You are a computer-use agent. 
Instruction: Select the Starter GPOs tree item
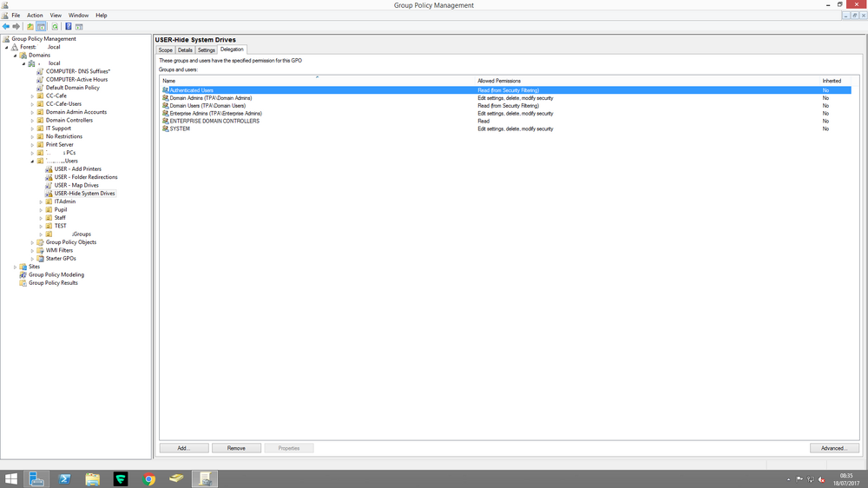61,259
